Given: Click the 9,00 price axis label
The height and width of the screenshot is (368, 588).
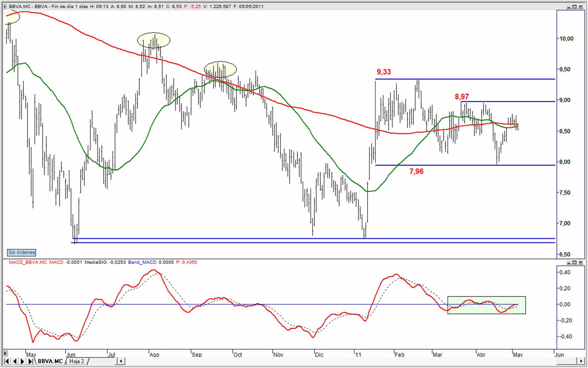Looking at the screenshot, I should tap(565, 100).
